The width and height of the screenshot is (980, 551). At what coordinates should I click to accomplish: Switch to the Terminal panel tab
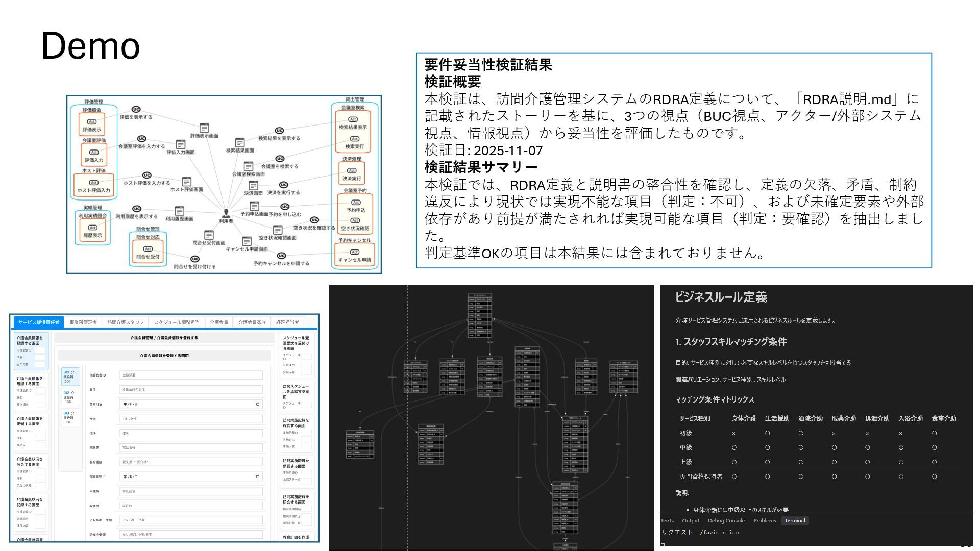795,521
